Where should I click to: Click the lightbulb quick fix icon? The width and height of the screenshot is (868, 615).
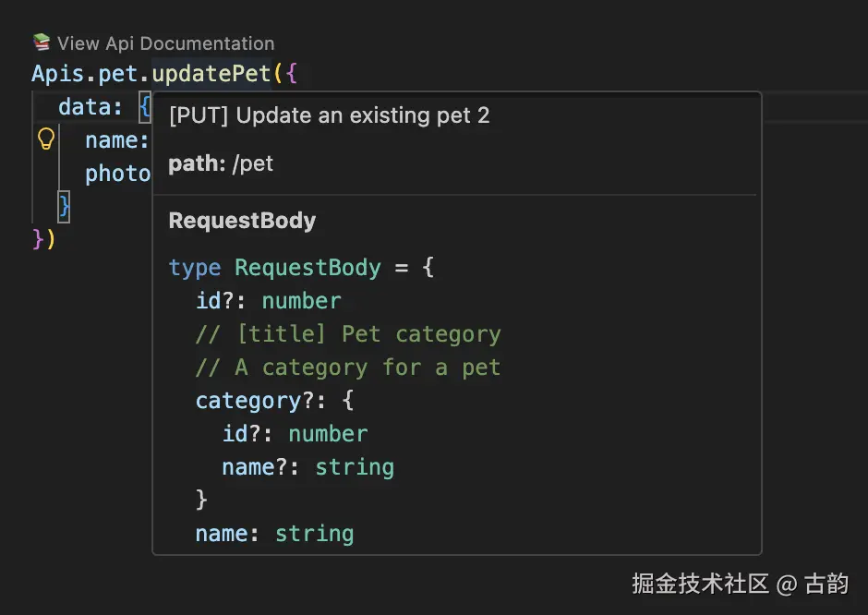[44, 139]
